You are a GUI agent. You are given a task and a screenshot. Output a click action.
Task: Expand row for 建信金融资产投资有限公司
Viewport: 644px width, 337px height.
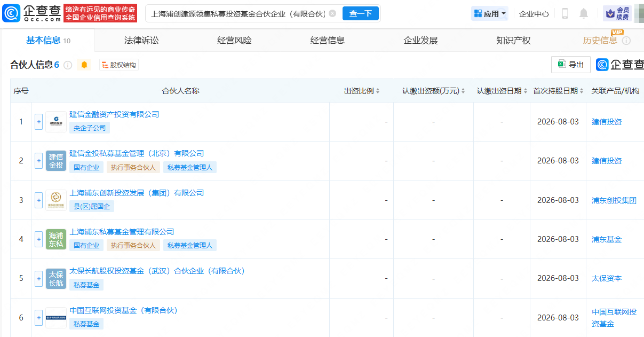tap(38, 122)
